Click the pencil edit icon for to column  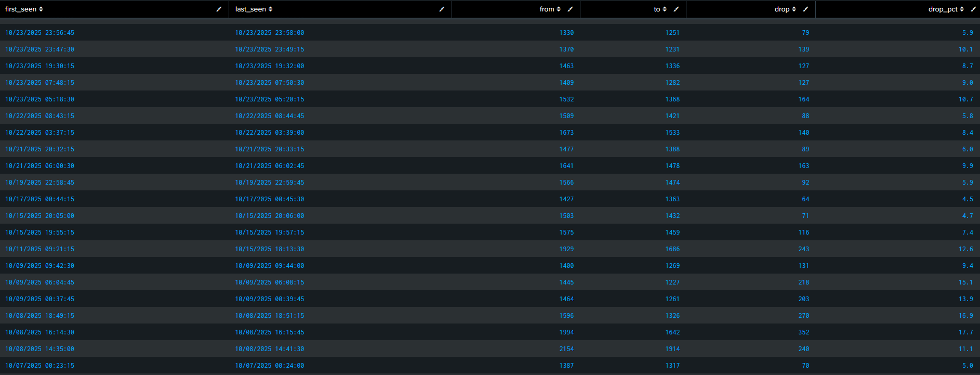pos(676,9)
